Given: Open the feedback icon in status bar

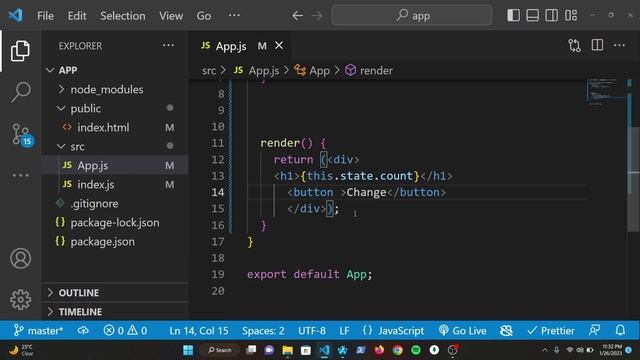Looking at the screenshot, I should 594,331.
